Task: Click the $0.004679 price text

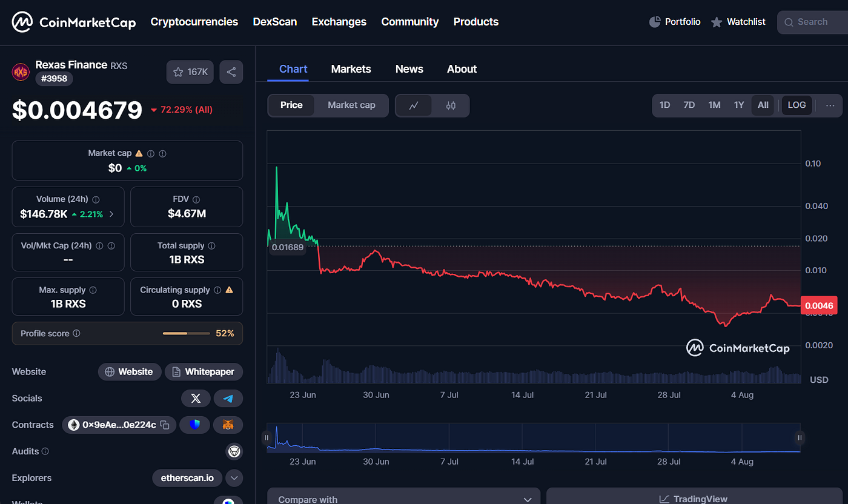Action: pyautogui.click(x=77, y=110)
